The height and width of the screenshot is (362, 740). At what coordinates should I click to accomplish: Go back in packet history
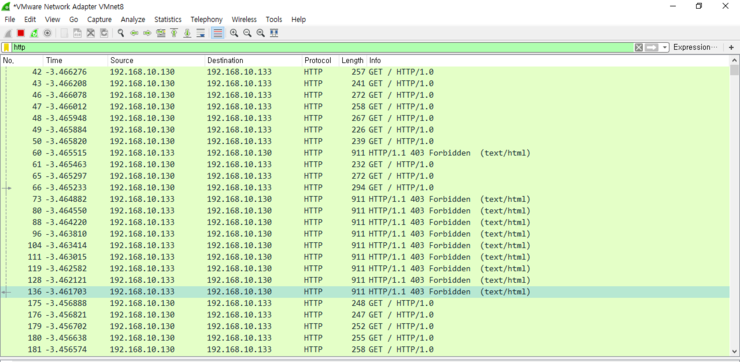tap(134, 33)
